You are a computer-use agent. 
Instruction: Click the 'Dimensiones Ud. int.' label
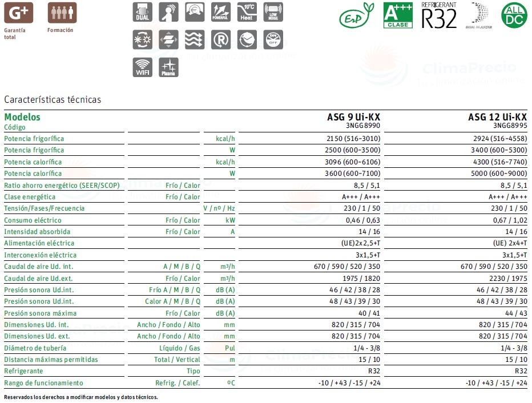[37, 325]
